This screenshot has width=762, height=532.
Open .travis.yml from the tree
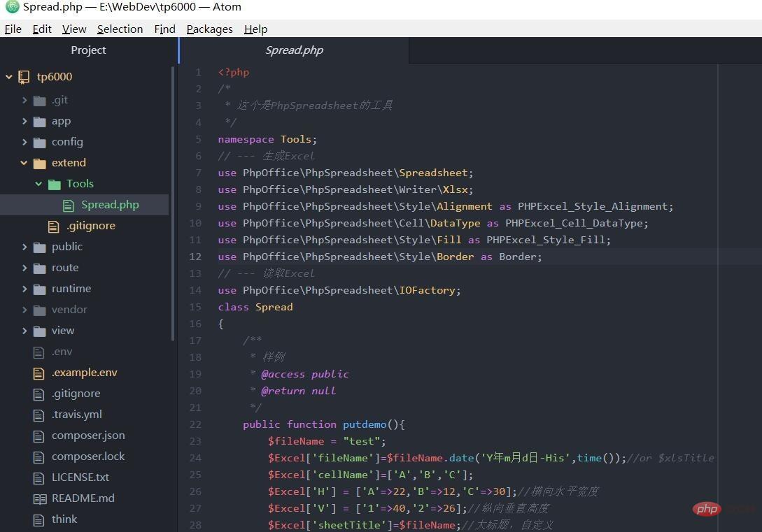tap(77, 414)
